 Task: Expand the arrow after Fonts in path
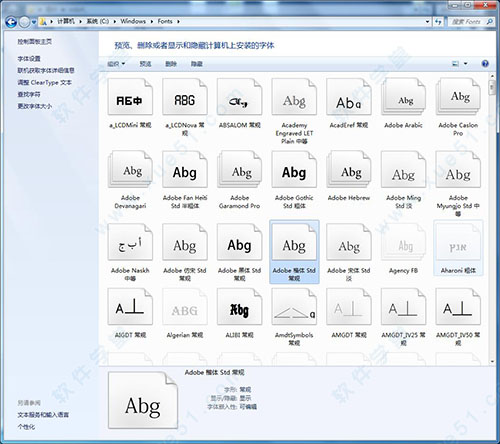tap(178, 21)
